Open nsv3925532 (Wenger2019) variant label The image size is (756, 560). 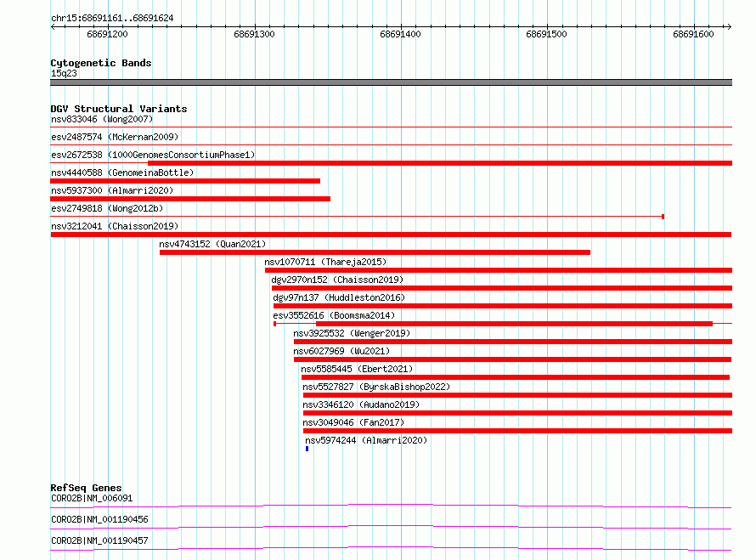(352, 333)
